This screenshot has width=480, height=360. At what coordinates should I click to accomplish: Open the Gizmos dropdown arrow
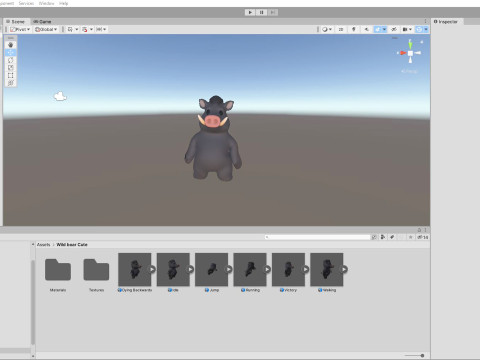coord(426,29)
